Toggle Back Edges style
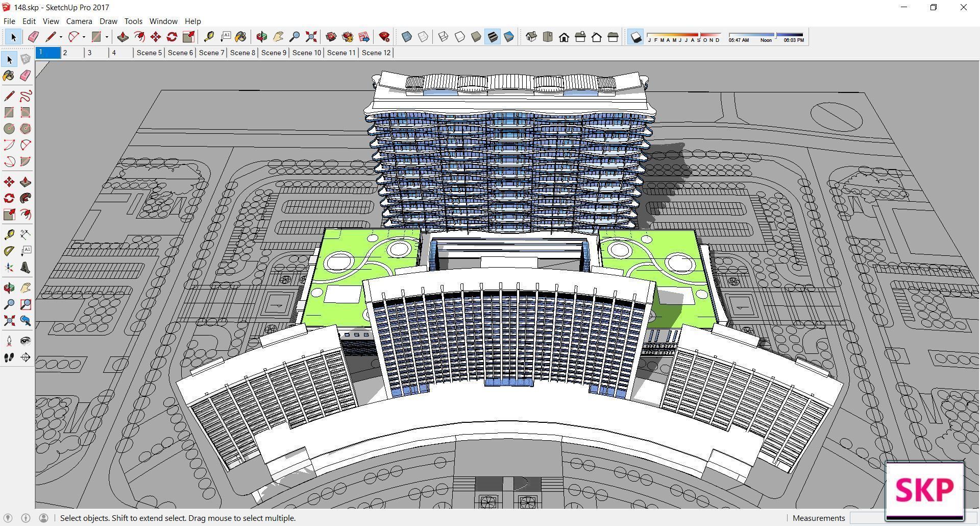The width and height of the screenshot is (980, 526). click(423, 37)
